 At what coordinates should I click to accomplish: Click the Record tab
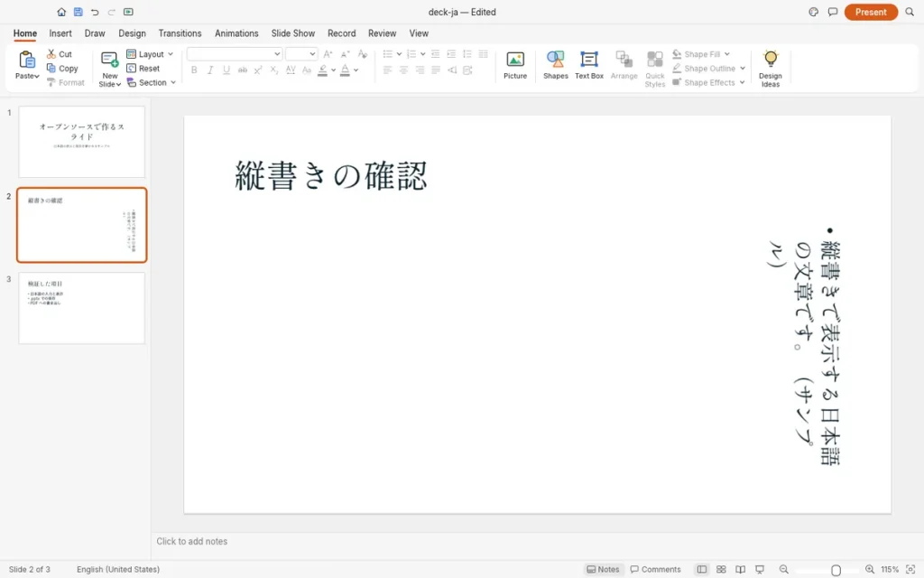coord(342,33)
